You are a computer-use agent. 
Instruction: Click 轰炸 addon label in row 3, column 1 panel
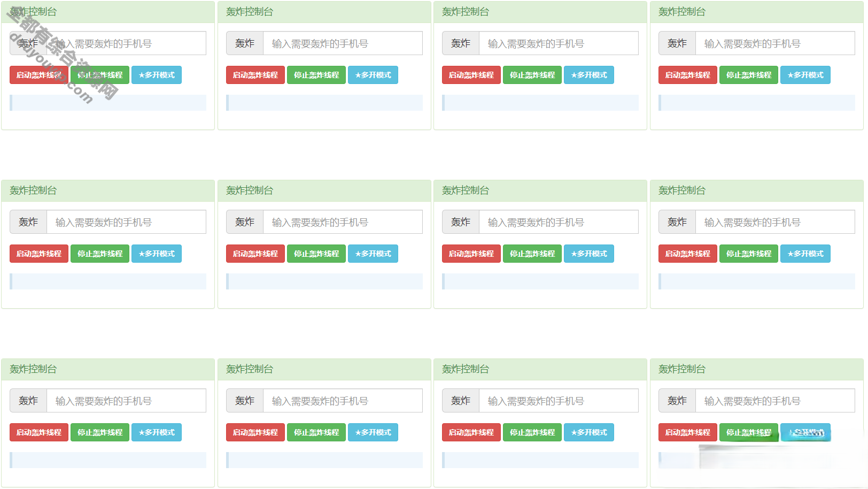click(28, 401)
